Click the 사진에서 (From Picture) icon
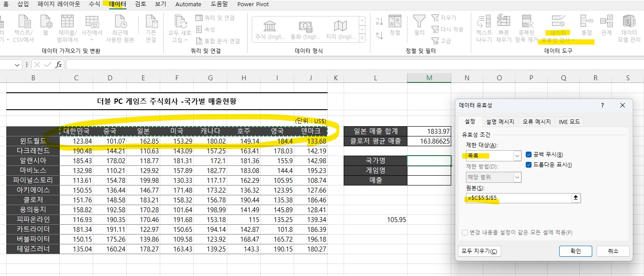This screenshot has width=644, height=276. point(91,22)
